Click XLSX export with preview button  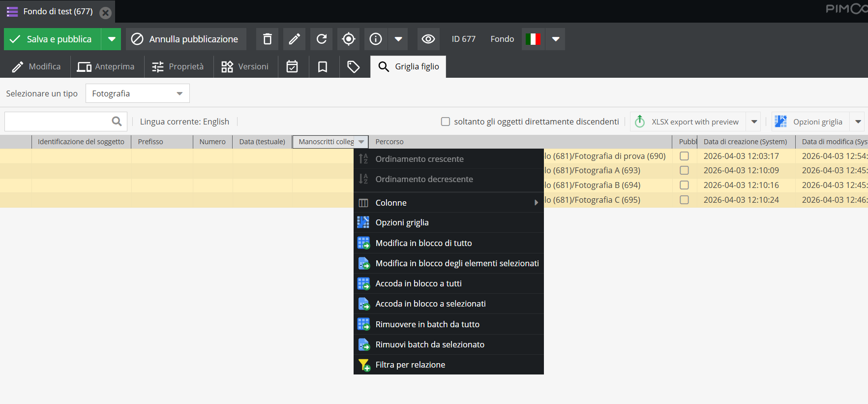click(x=688, y=122)
